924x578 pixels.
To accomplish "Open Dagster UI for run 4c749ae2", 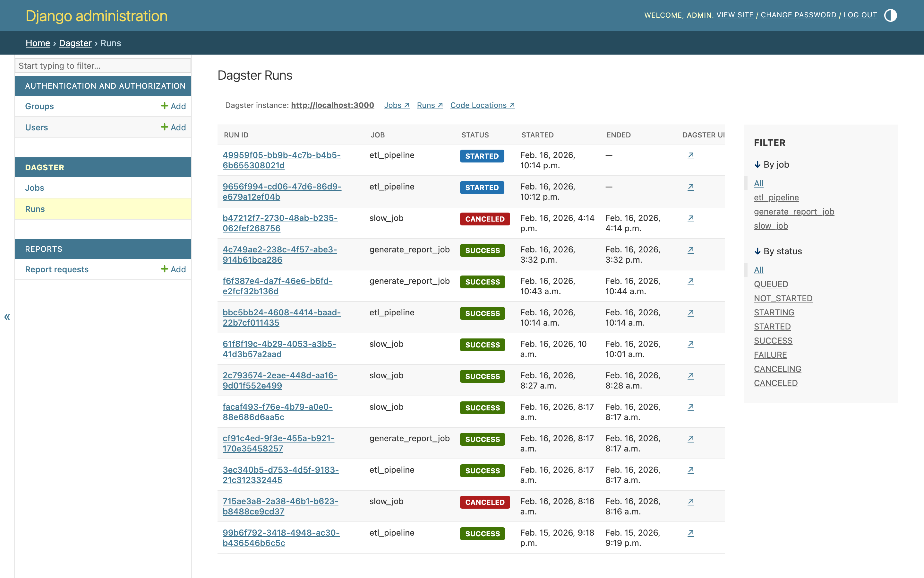I will (x=690, y=250).
